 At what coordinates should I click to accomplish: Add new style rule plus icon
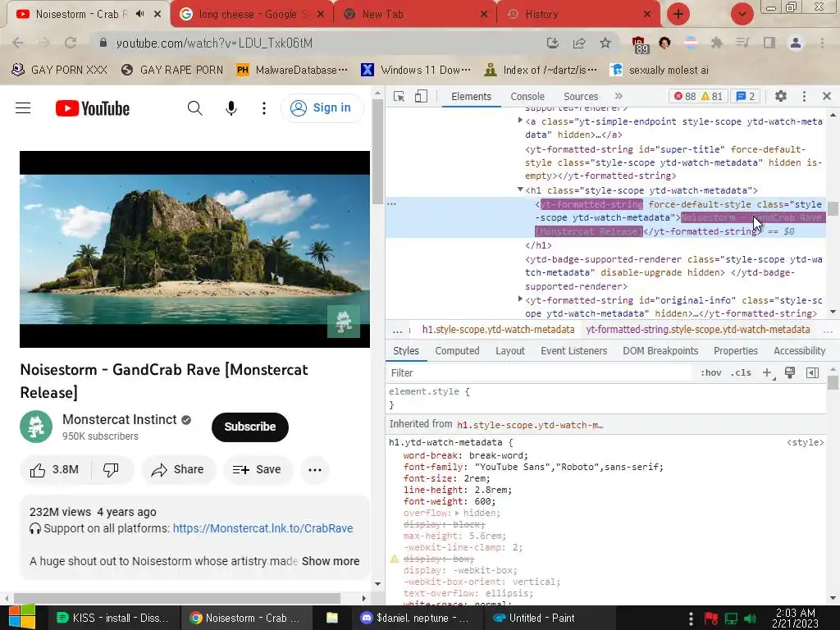click(768, 373)
